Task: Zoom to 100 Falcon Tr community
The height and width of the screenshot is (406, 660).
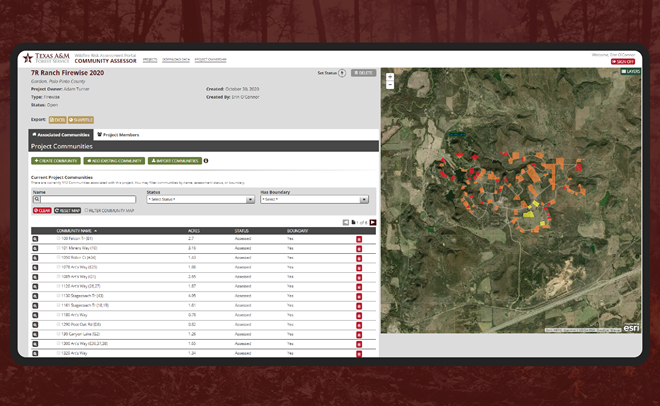Action: pyautogui.click(x=35, y=239)
